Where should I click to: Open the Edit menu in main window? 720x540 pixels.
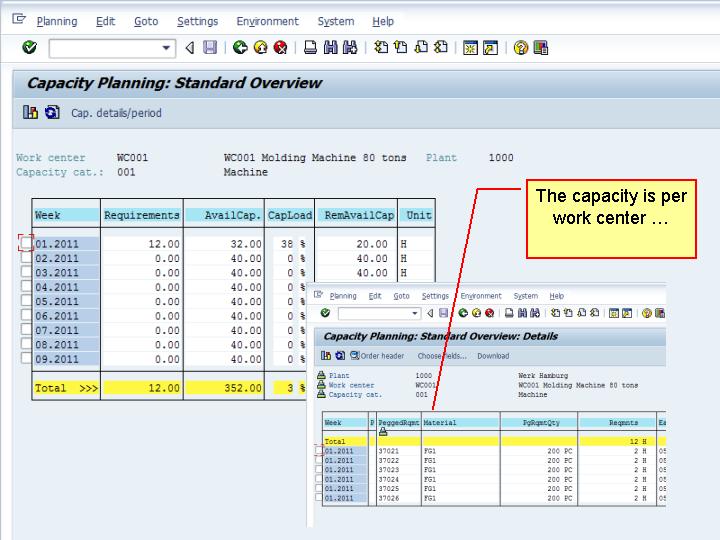pyautogui.click(x=105, y=21)
